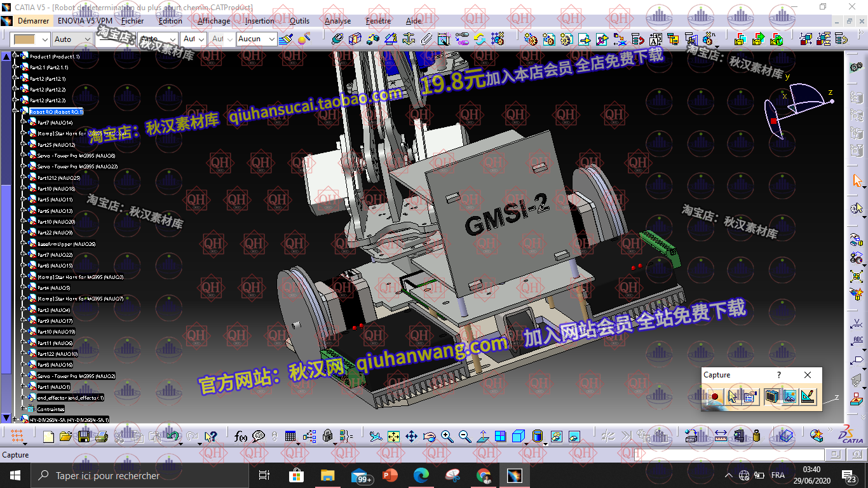Image resolution: width=868 pixels, height=488 pixels.
Task: Open the Affichage menu
Action: [x=214, y=21]
